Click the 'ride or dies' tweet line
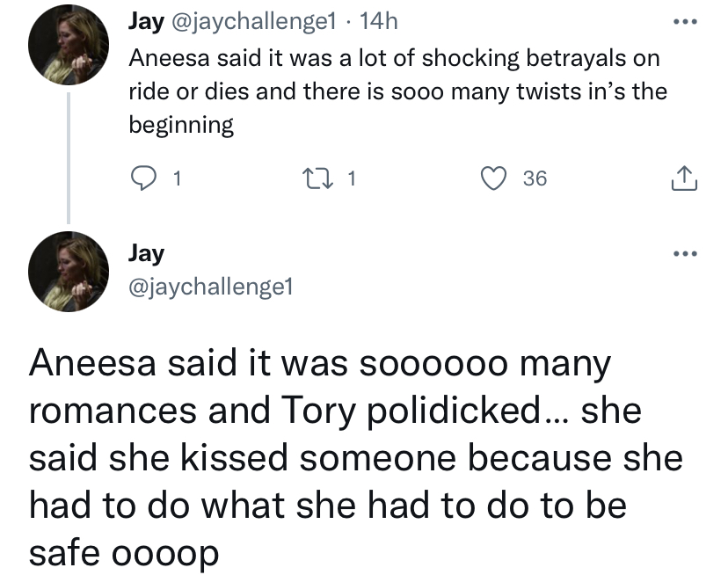 point(398,91)
